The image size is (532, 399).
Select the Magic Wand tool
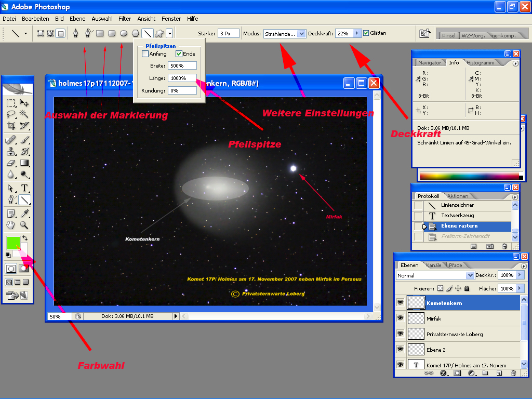pyautogui.click(x=24, y=114)
